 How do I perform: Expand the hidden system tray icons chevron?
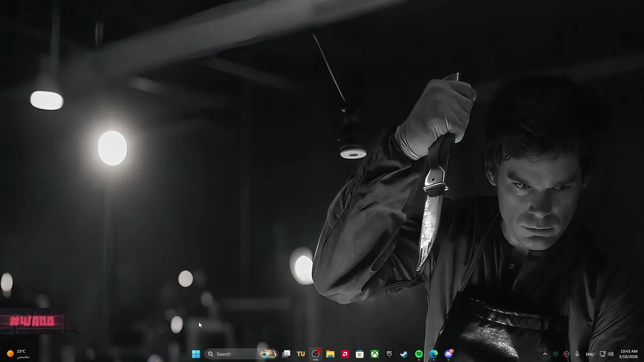(545, 354)
